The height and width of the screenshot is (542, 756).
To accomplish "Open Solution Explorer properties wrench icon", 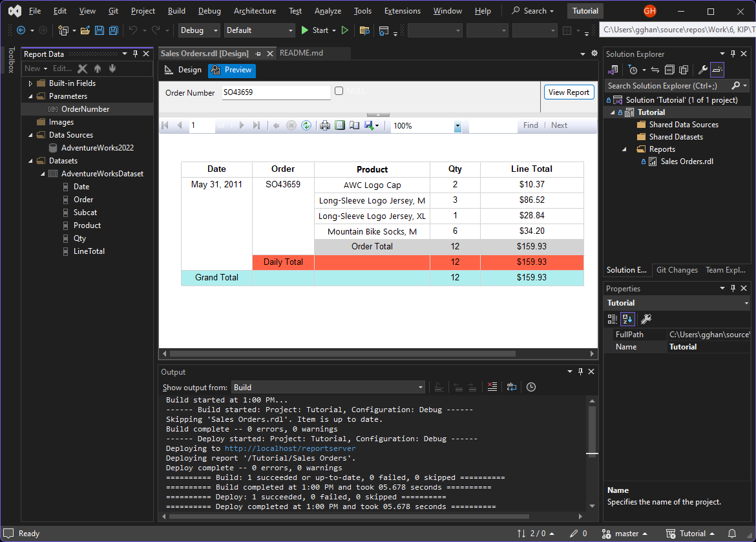I will (702, 70).
